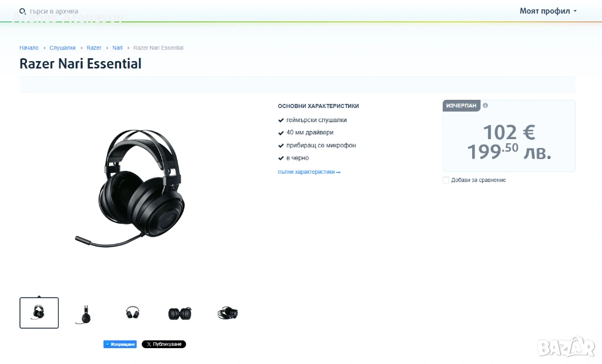The height and width of the screenshot is (364, 602).
Task: Select the second thumbnail showing side view
Action: click(x=86, y=314)
